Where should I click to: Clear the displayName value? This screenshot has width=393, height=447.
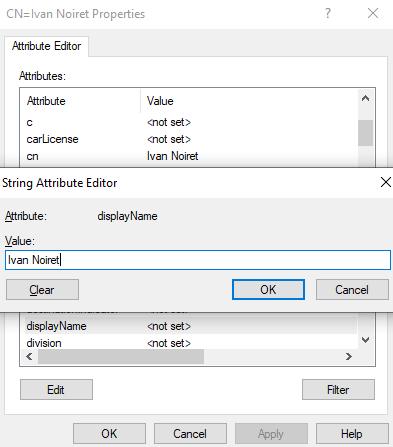pos(42,289)
